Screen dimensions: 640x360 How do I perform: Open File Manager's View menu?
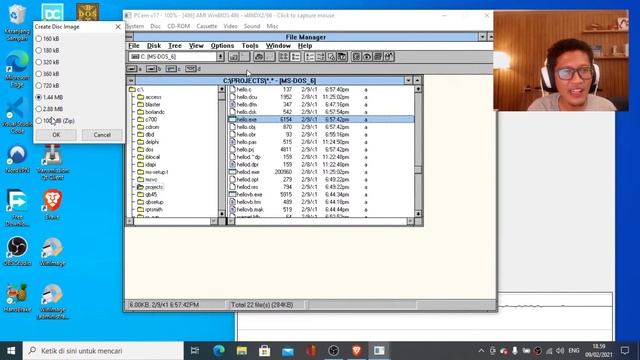coord(196,46)
